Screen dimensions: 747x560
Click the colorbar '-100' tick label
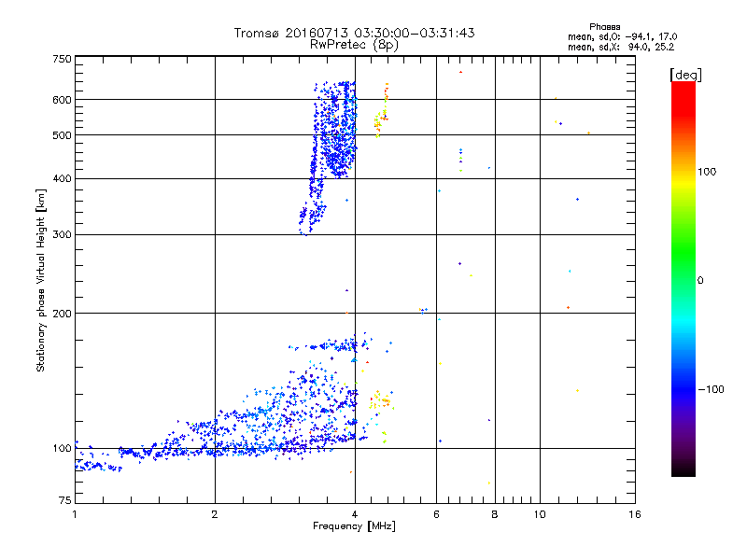tap(711, 389)
